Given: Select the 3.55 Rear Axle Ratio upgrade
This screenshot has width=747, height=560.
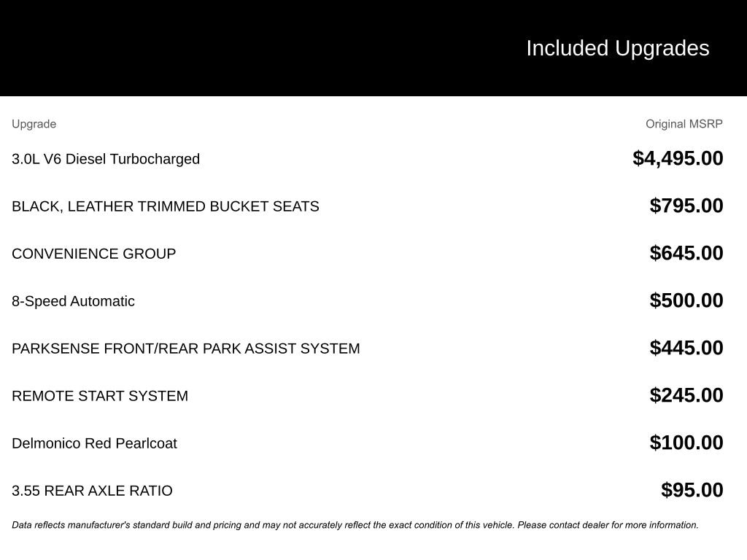Looking at the screenshot, I should (92, 491).
